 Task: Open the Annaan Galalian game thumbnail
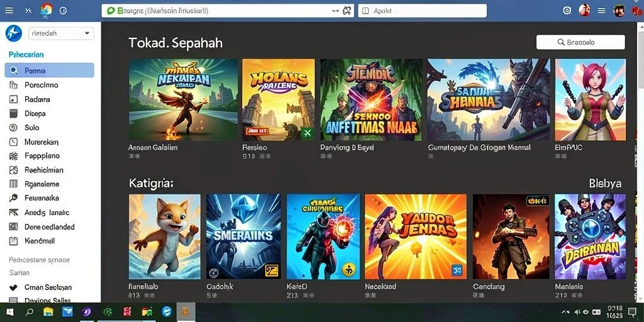click(x=183, y=100)
